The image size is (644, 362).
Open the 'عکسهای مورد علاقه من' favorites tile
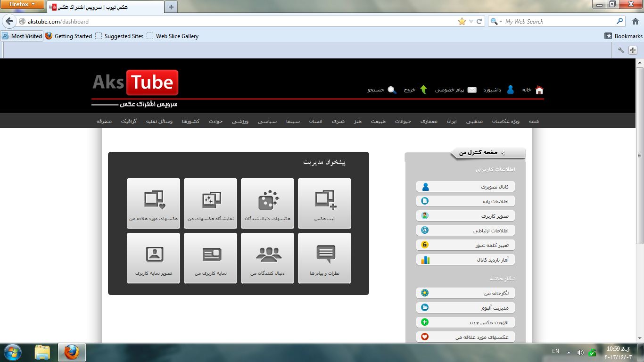(x=153, y=204)
